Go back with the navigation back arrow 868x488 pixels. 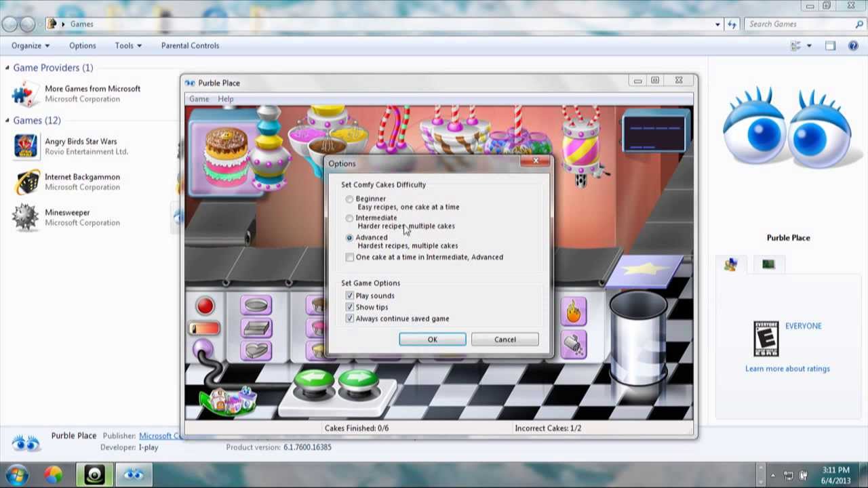point(9,24)
